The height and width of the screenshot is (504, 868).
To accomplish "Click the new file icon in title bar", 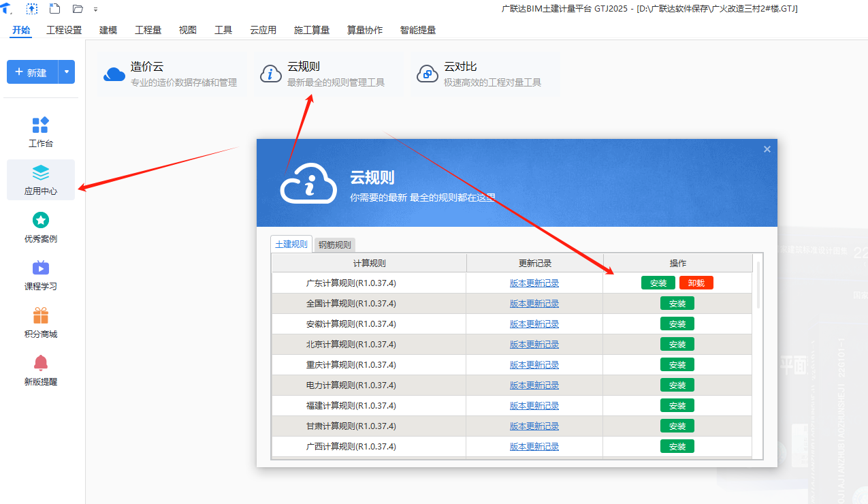I will pos(55,9).
